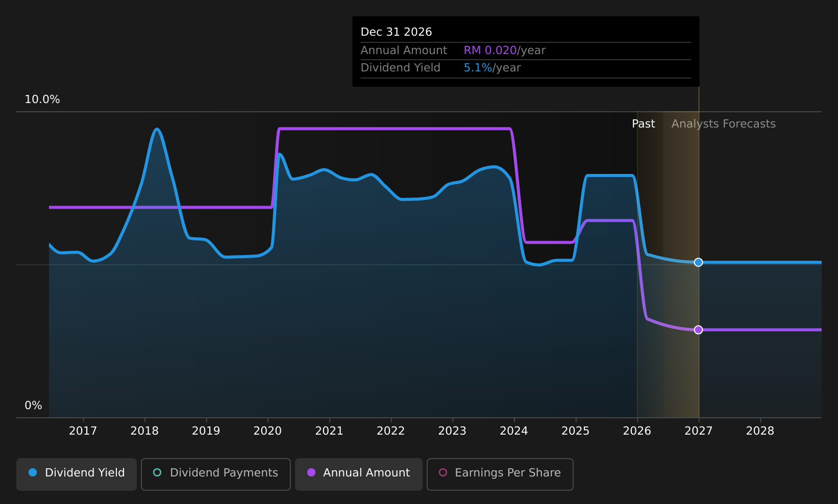This screenshot has height=504, width=838.
Task: Toggle the Dividend Yield legend series
Action: click(x=77, y=474)
